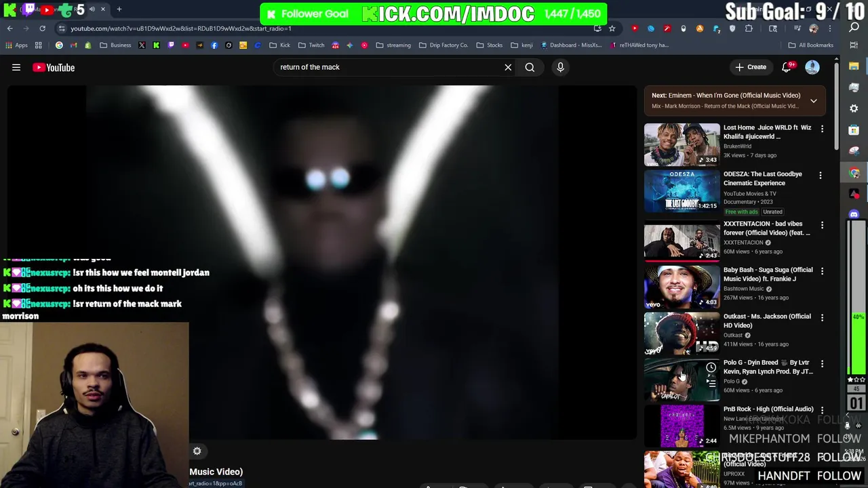Add the Polo G video to queue
Viewport: 868px width, 488px height.
pyautogui.click(x=711, y=383)
